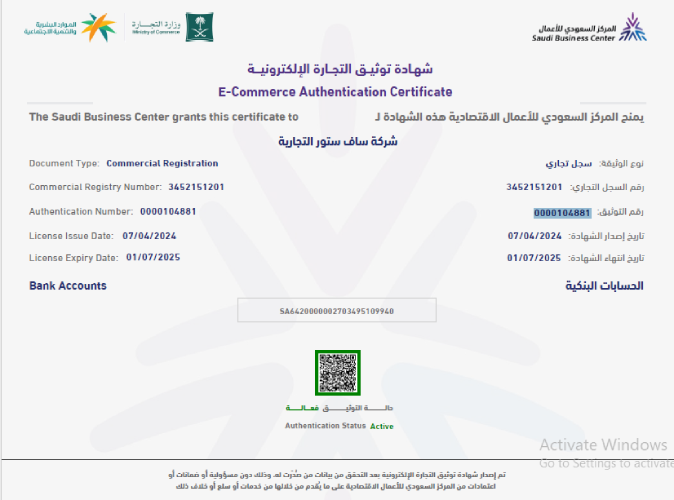Click the Authentication Status label
The image size is (674, 500).
click(325, 426)
